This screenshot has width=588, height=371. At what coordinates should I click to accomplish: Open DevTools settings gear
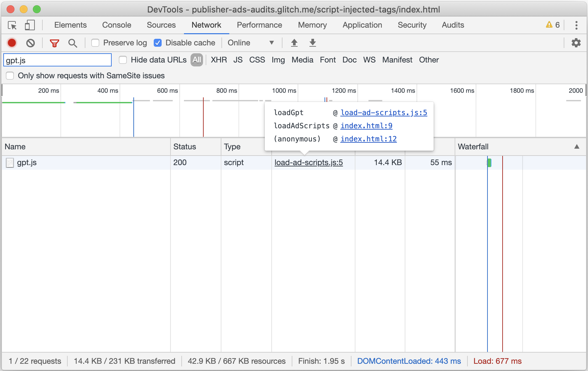[x=577, y=42]
